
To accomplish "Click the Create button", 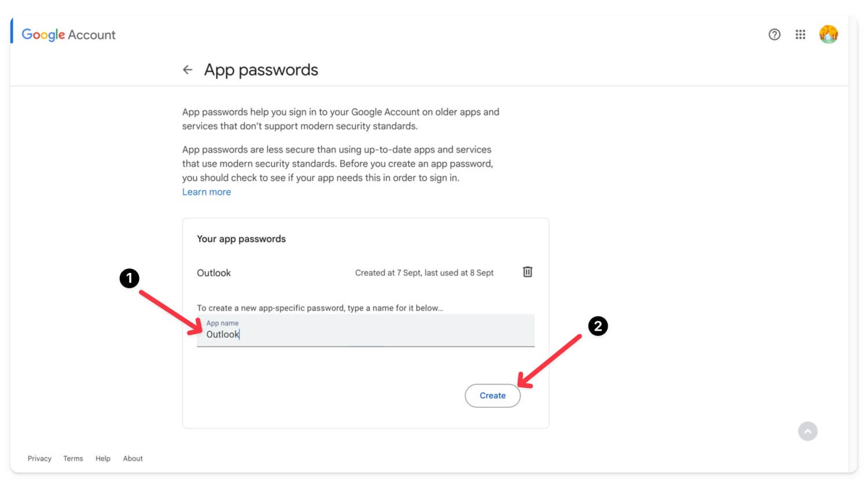I will coord(492,395).
